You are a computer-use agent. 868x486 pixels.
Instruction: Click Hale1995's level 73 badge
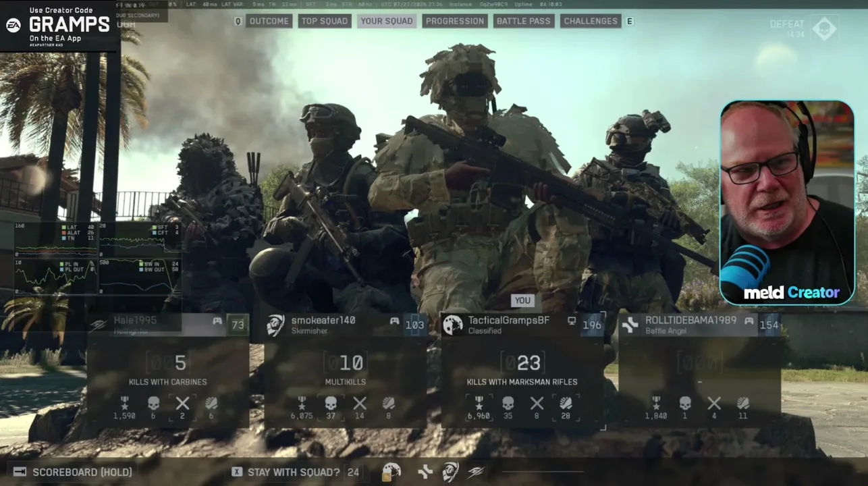pyautogui.click(x=238, y=325)
